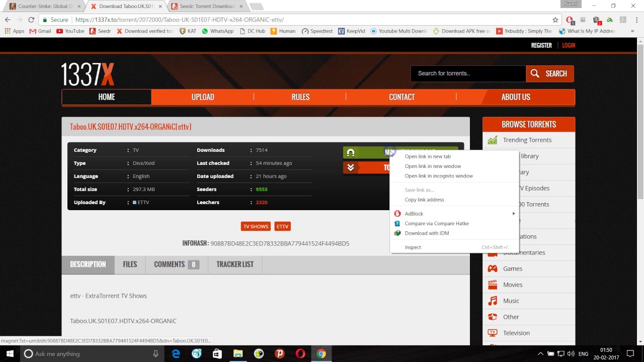The height and width of the screenshot is (362, 644).
Task: Open the Opera browser taskbar icon
Action: [x=300, y=354]
